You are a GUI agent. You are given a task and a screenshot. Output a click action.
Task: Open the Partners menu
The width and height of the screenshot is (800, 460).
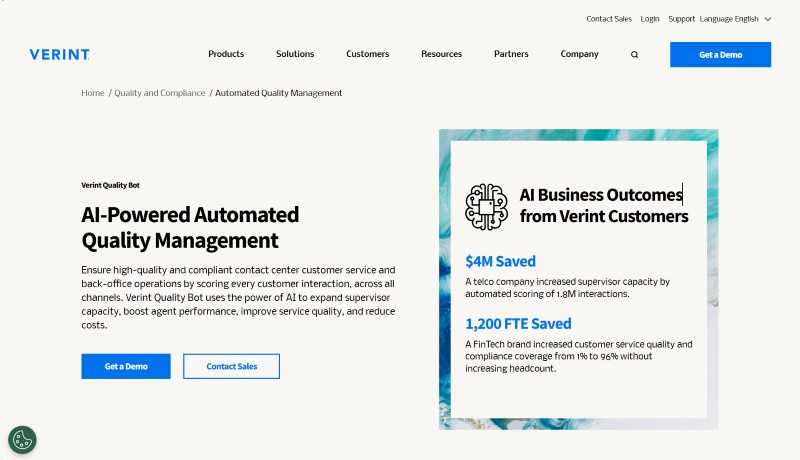[x=511, y=54]
